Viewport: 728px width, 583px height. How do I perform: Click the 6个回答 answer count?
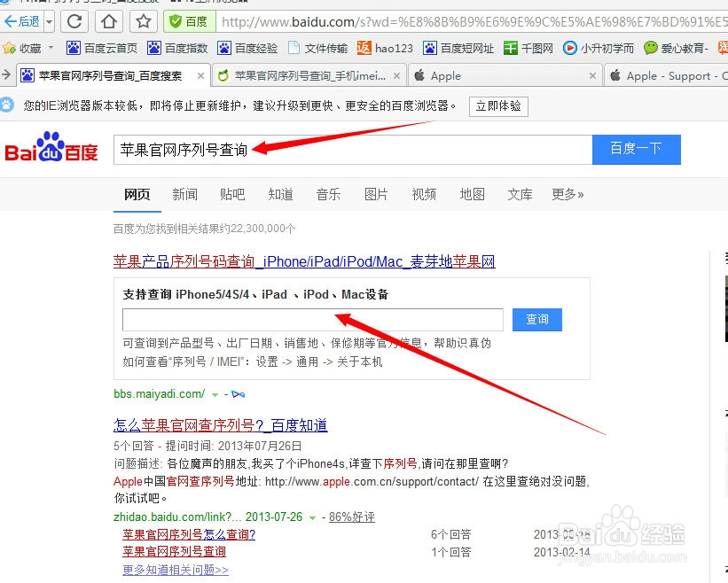(x=450, y=534)
